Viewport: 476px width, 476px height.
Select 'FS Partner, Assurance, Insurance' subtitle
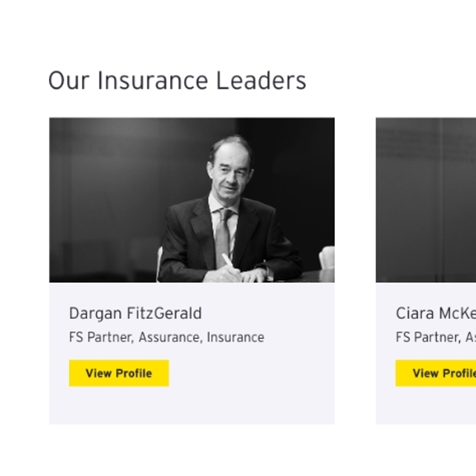pos(167,337)
